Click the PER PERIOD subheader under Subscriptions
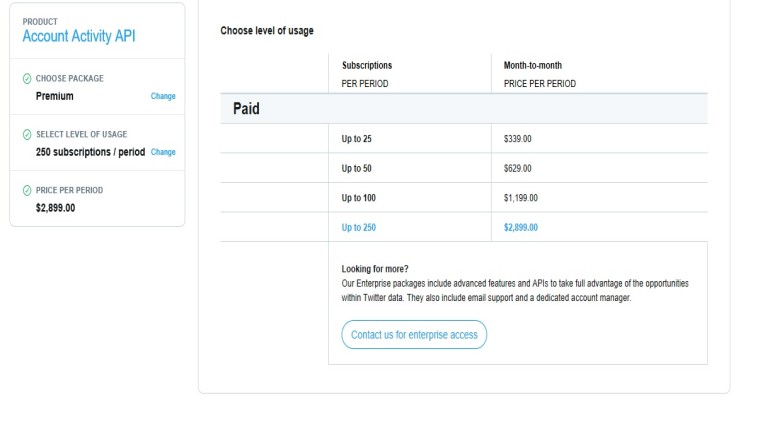The image size is (760, 428). click(x=364, y=84)
